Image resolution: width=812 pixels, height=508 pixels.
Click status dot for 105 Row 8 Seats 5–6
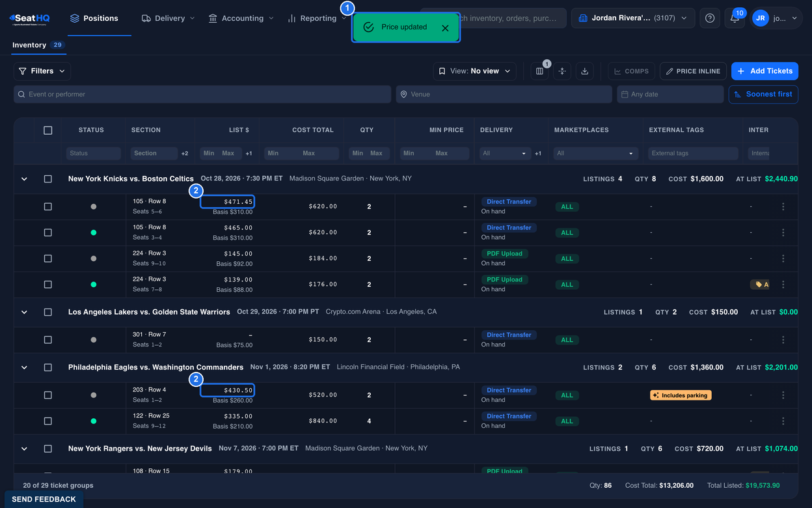point(94,206)
